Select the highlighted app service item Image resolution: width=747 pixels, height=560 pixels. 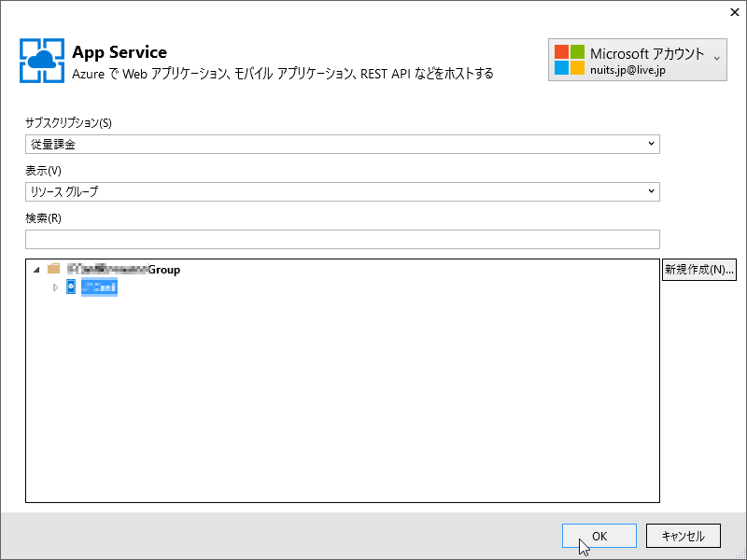[x=99, y=287]
